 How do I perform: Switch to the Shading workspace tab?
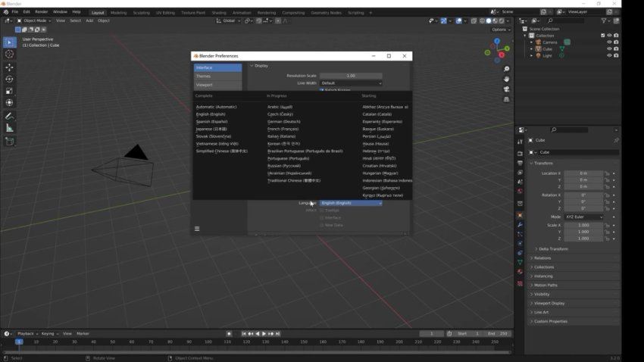(x=219, y=13)
